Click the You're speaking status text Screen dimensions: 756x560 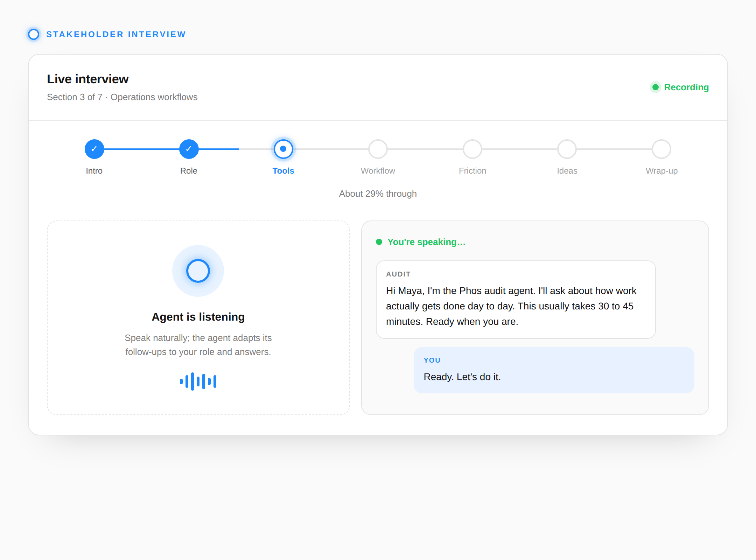tap(426, 242)
